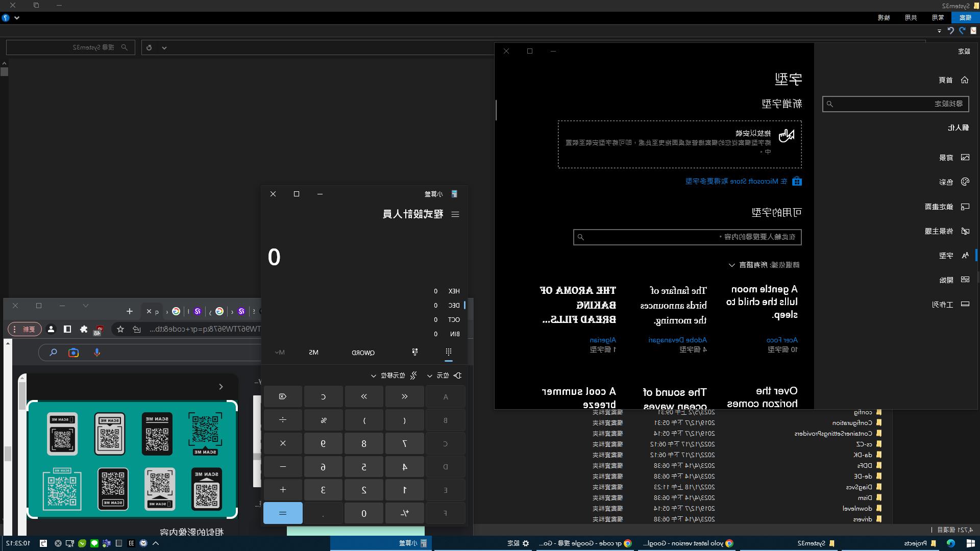The image size is (980, 551).
Task: Expand the Explorer ribbon chevron
Action: (17, 17)
